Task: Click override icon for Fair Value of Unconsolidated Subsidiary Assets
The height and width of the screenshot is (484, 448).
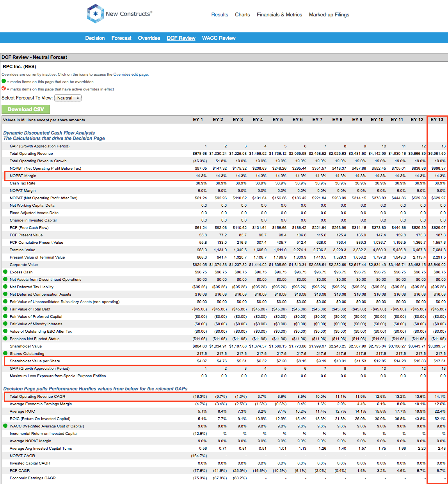Action: [x=5, y=301]
